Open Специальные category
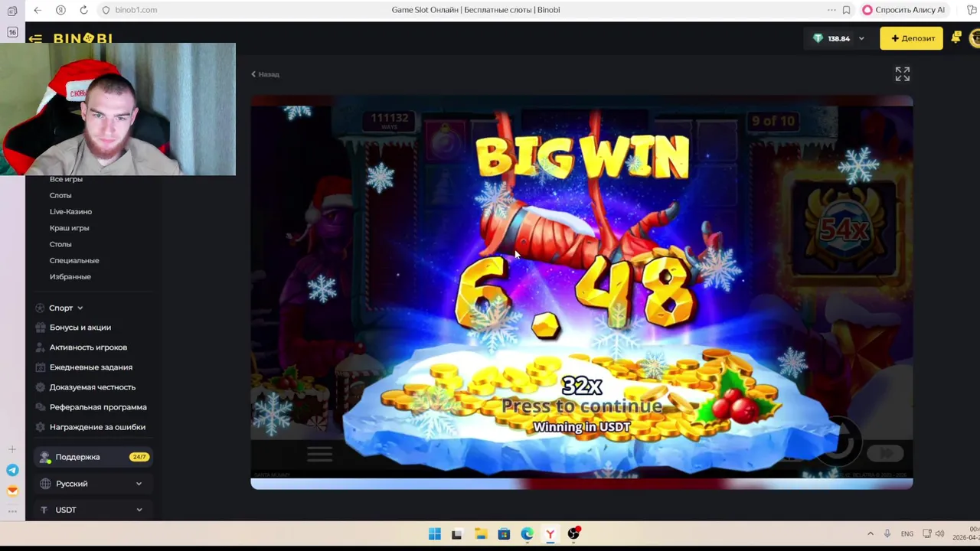Image resolution: width=980 pixels, height=551 pixels. point(74,260)
